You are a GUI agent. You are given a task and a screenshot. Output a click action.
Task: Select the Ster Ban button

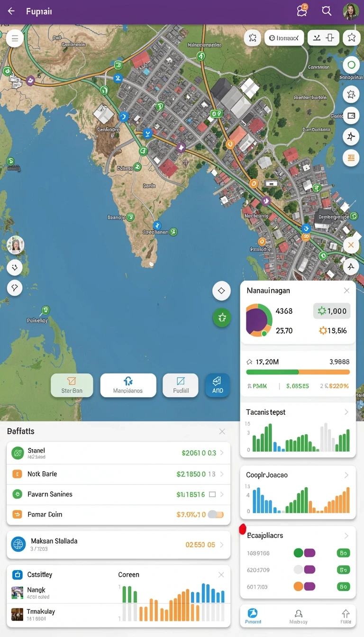pos(72,385)
